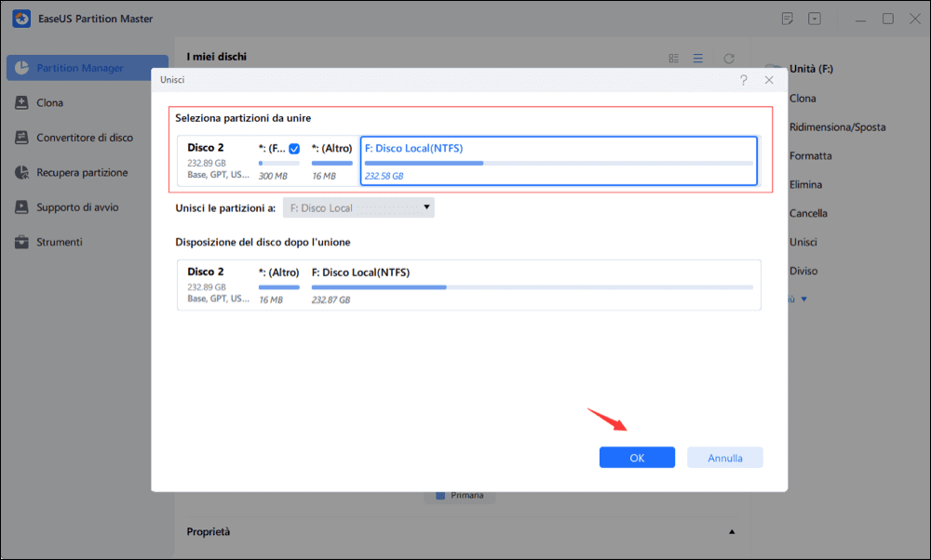Open the task notes icon in title bar
This screenshot has height=560, width=931.
(x=788, y=19)
